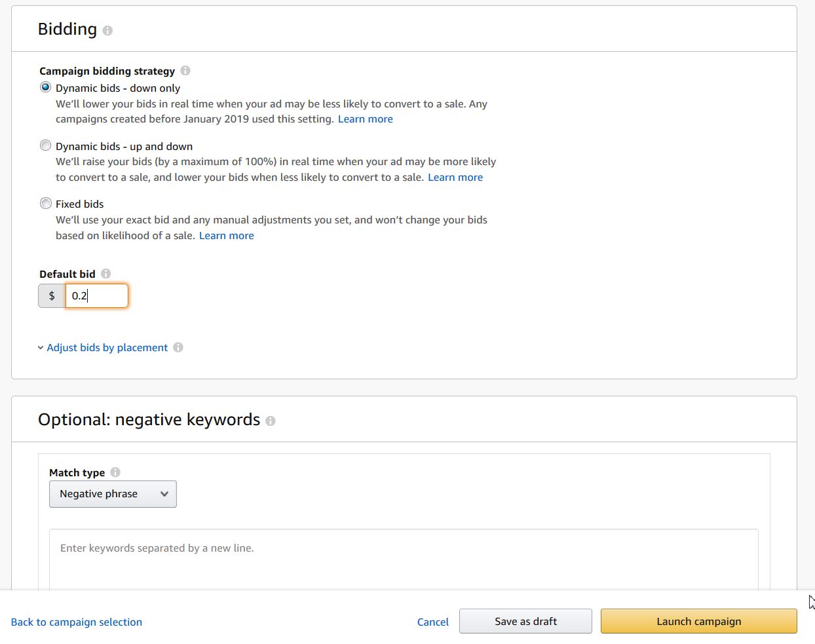
Task: Click info icon beside Campaign bidding strategy
Action: [185, 71]
